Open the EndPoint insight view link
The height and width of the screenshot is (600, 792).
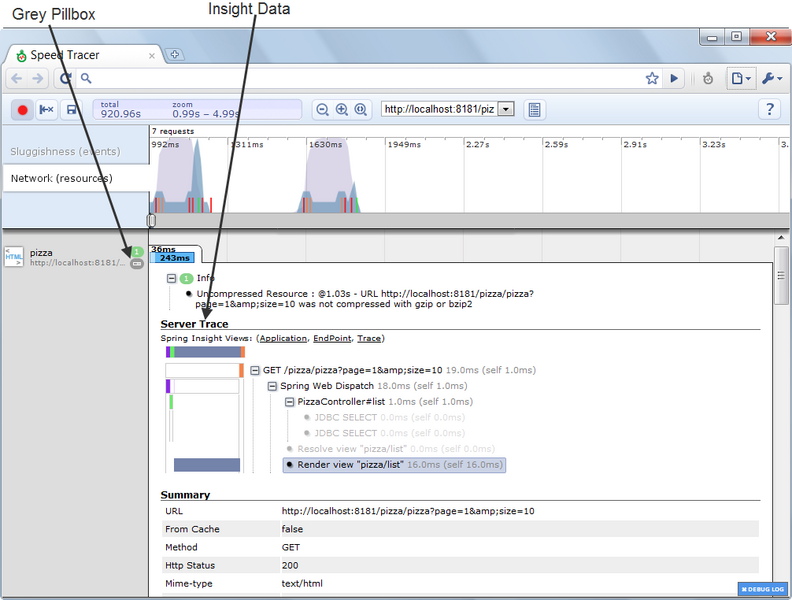[x=333, y=339]
